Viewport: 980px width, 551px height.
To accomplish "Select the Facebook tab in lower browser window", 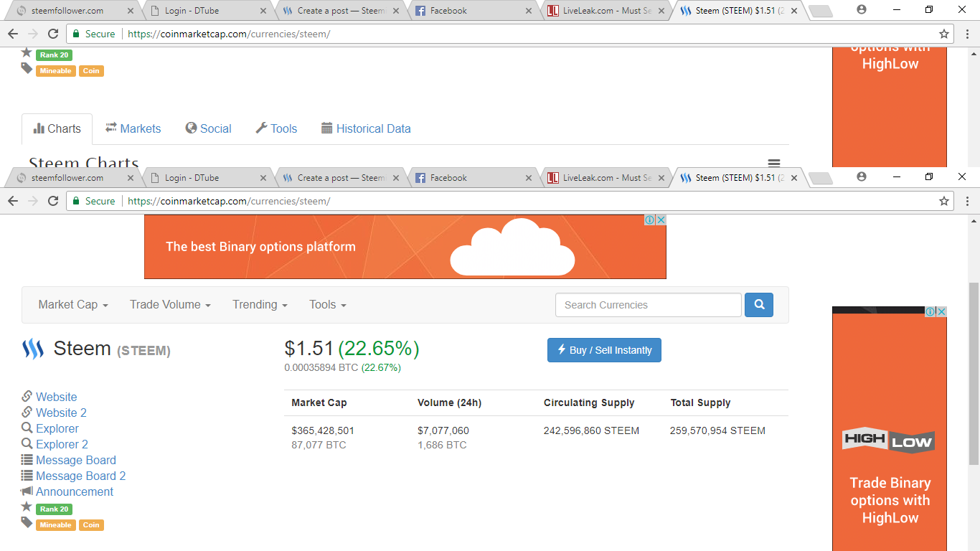I will coord(473,178).
